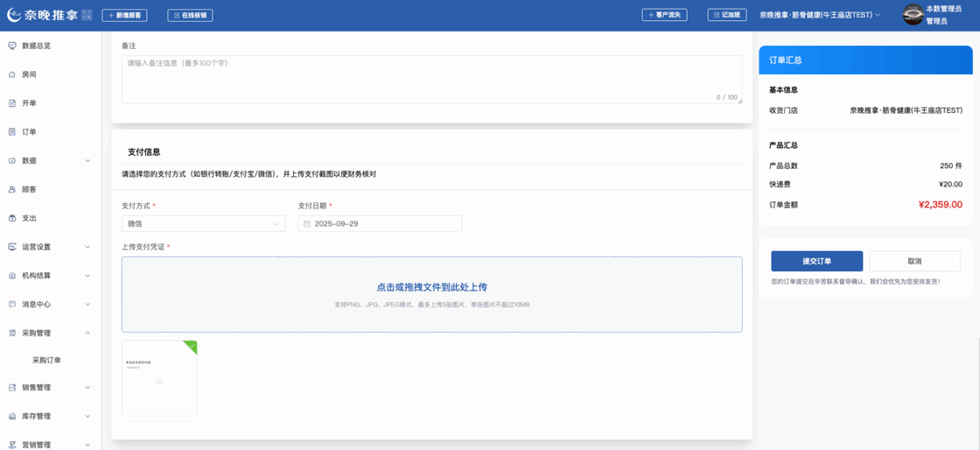Screen dimensions: 980x450
Task: Collapse the 采购管理 menu chevron
Action: [x=87, y=334]
